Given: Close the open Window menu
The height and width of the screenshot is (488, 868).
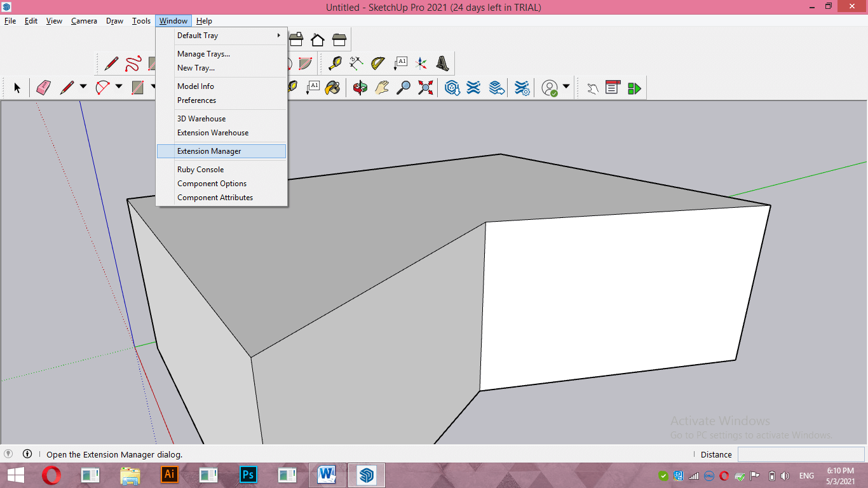Looking at the screenshot, I should [x=173, y=21].
